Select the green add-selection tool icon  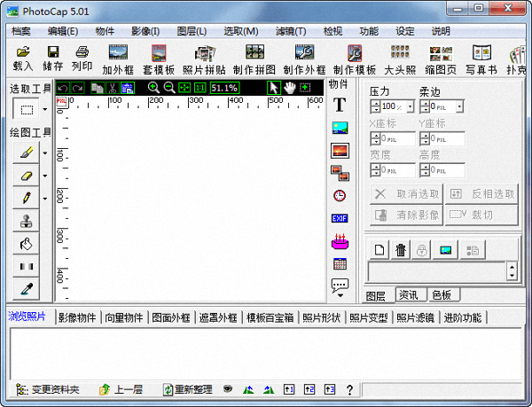(x=305, y=88)
